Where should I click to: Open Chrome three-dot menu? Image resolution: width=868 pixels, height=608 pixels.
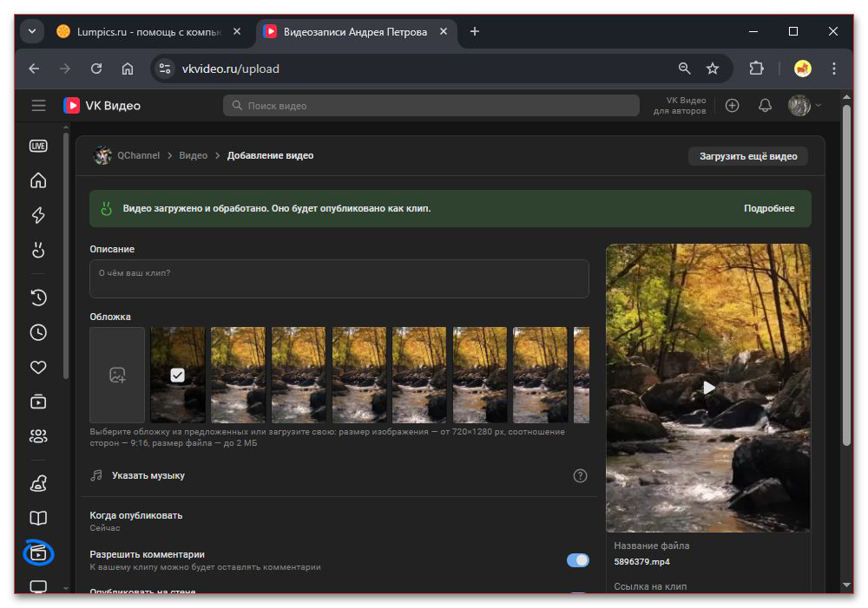(833, 69)
